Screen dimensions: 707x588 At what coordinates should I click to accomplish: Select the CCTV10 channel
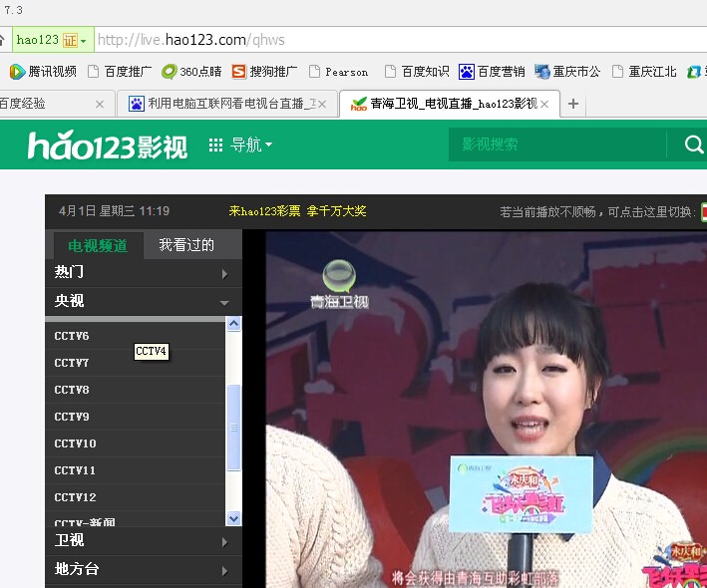(76, 443)
